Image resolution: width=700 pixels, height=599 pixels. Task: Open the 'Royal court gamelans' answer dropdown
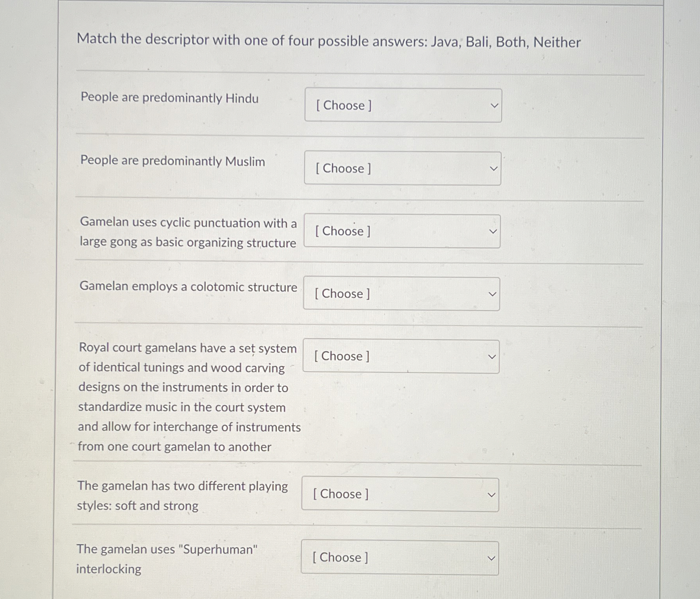[x=401, y=356]
